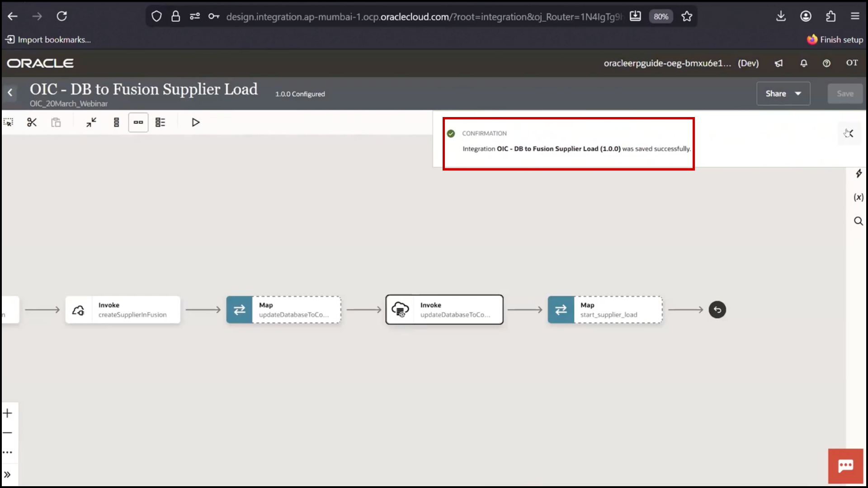Open saved password key icon
The height and width of the screenshot is (488, 868).
[x=214, y=17]
